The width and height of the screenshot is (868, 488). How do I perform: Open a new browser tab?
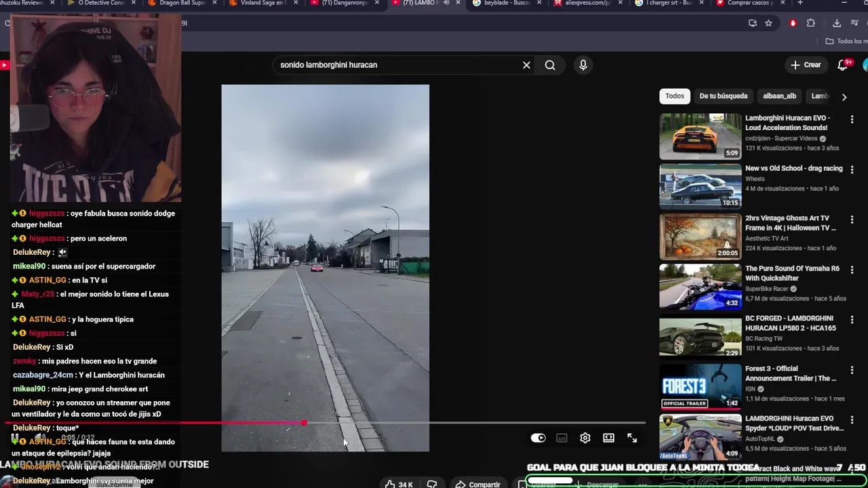[800, 3]
